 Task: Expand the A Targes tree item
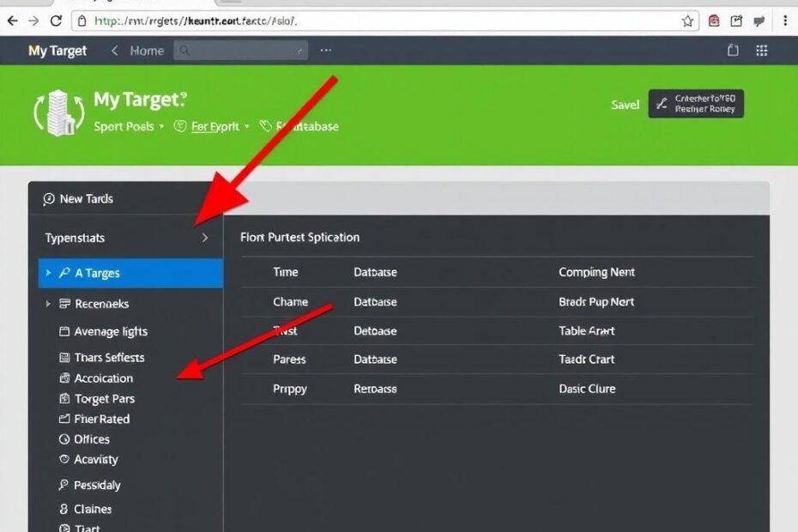point(47,273)
